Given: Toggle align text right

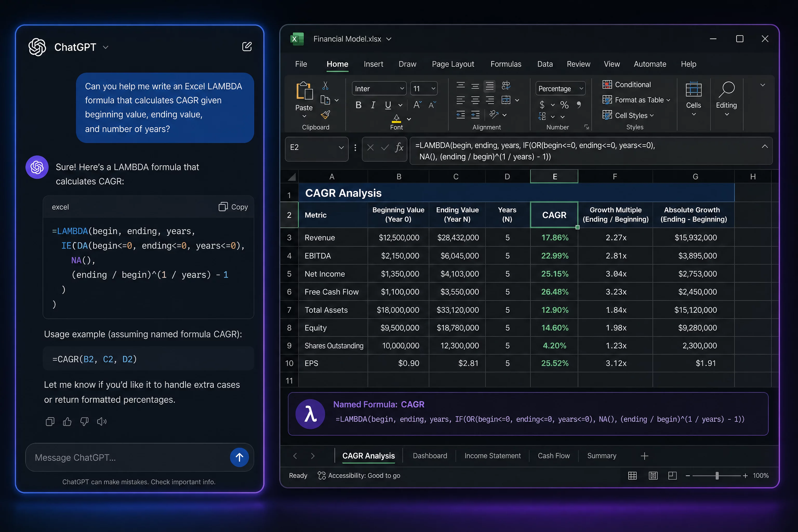Looking at the screenshot, I should [x=490, y=100].
